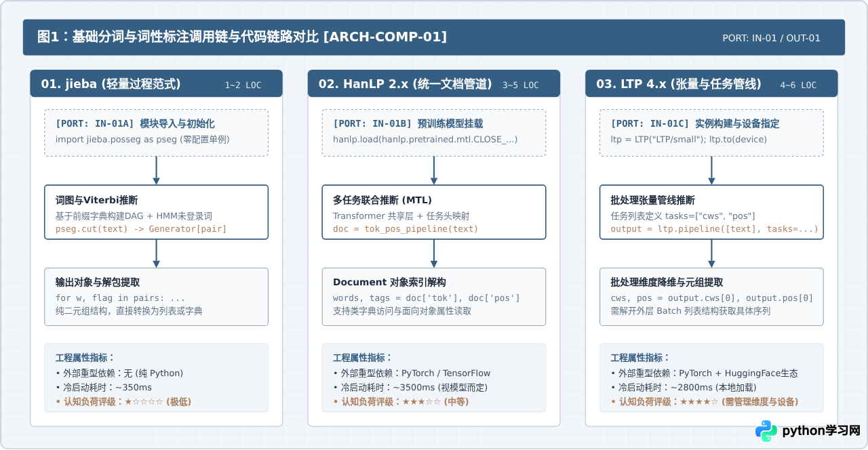Click the '多任务联合推断 (MTL)' box title
Viewport: 868px width, 450px height.
pos(382,200)
